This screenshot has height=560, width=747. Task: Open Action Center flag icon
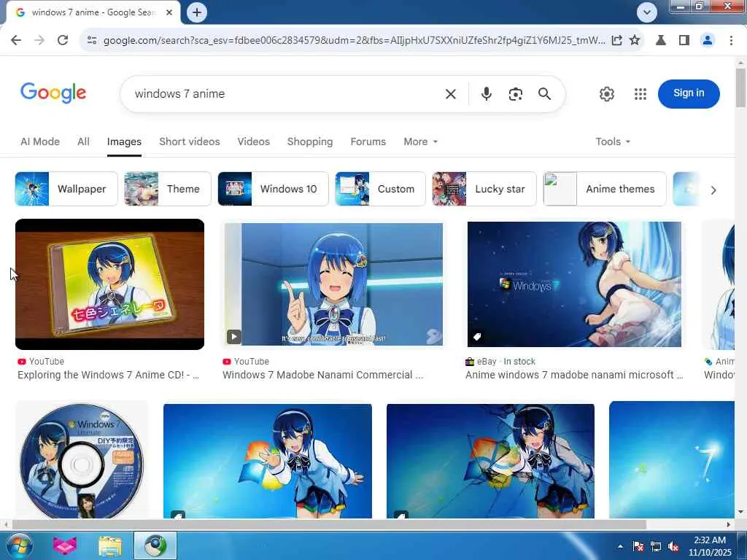638,547
